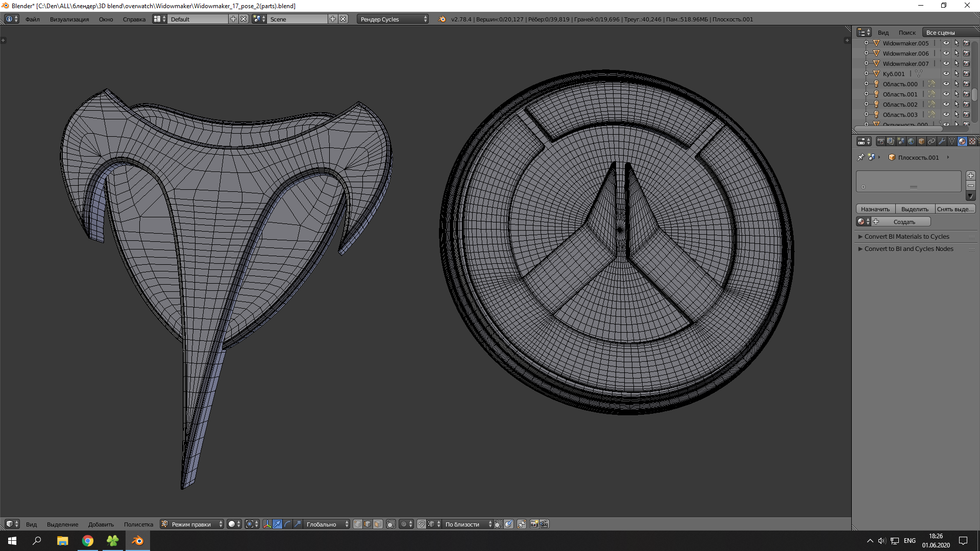Open the Файл menu
Viewport: 980px width, 551px height.
[33, 19]
